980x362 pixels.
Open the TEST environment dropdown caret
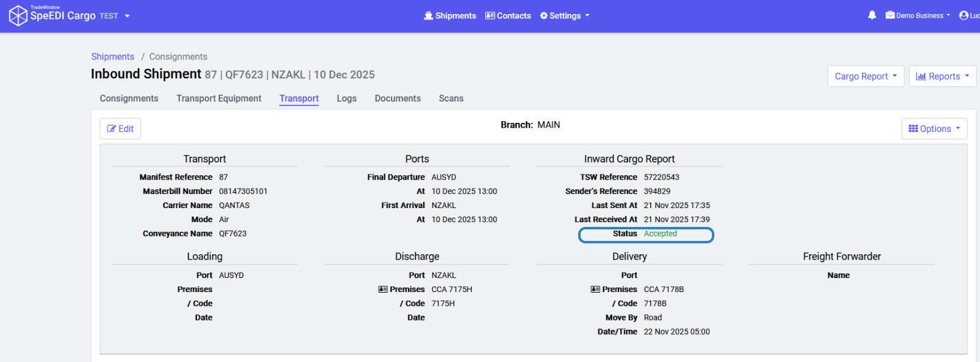coord(127,16)
